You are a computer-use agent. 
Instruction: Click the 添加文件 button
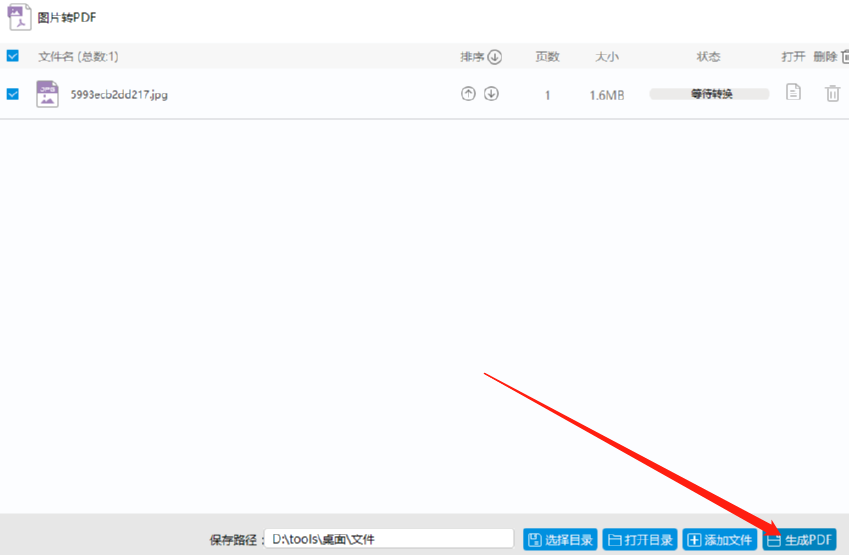tap(720, 539)
